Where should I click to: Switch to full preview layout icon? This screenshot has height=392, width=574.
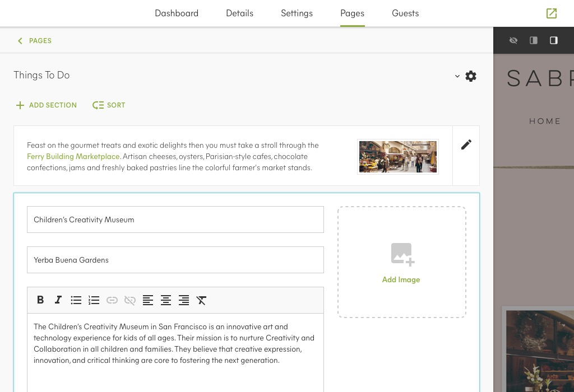[553, 40]
